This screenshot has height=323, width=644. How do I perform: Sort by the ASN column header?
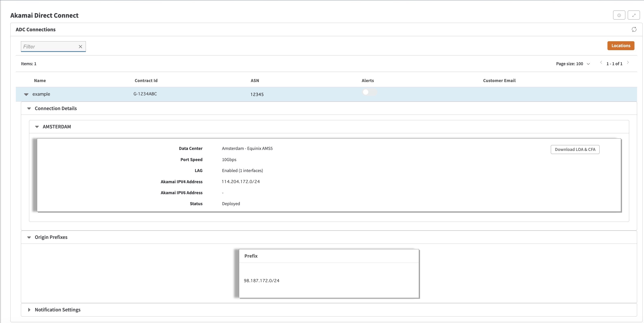(x=255, y=81)
